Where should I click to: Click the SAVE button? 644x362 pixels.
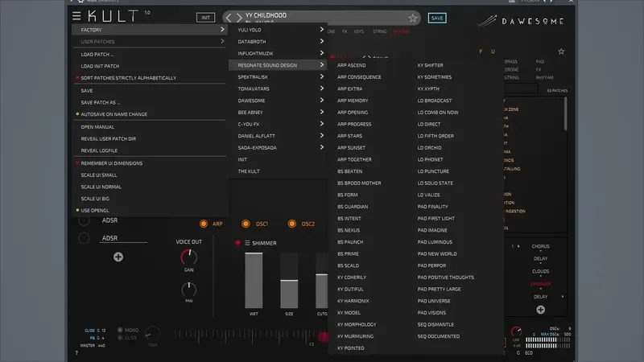coord(437,18)
